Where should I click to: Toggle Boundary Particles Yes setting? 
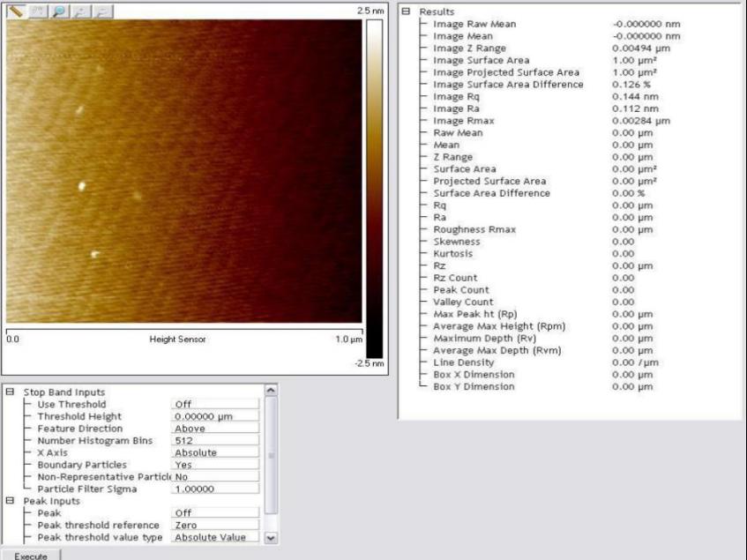215,465
